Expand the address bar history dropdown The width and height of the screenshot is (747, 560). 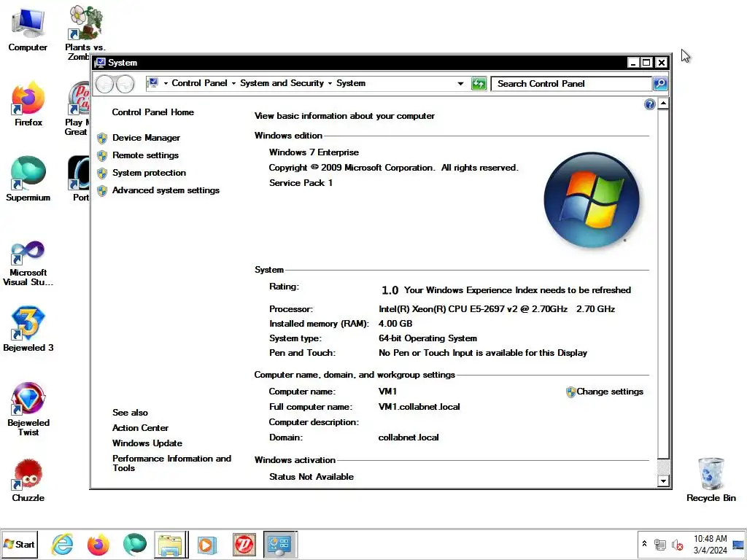(x=460, y=84)
